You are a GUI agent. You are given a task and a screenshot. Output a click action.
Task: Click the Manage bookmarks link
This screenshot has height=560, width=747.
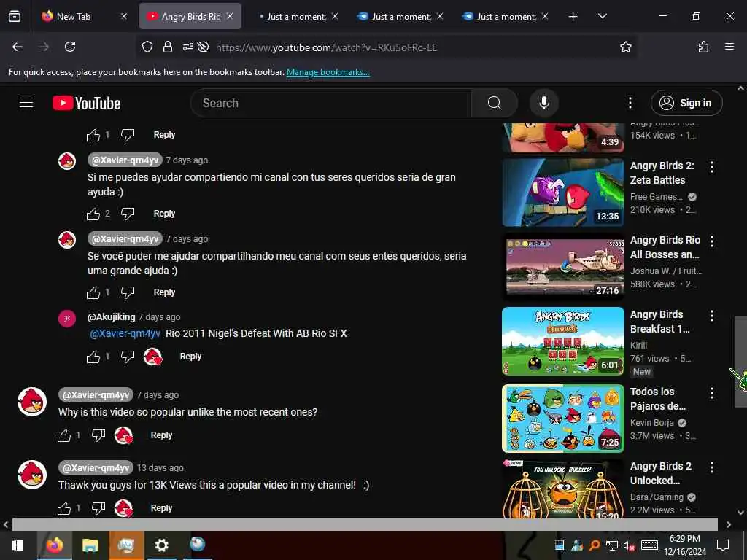tap(328, 72)
